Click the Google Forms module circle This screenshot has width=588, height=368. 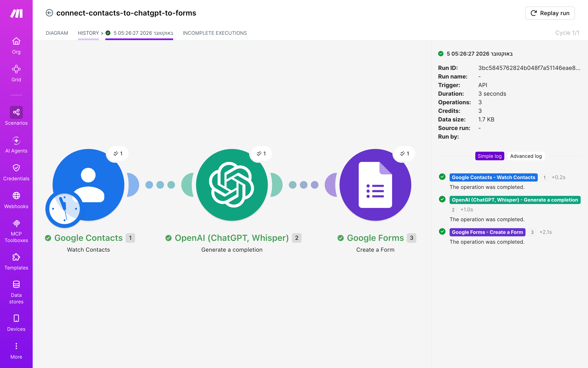click(375, 185)
